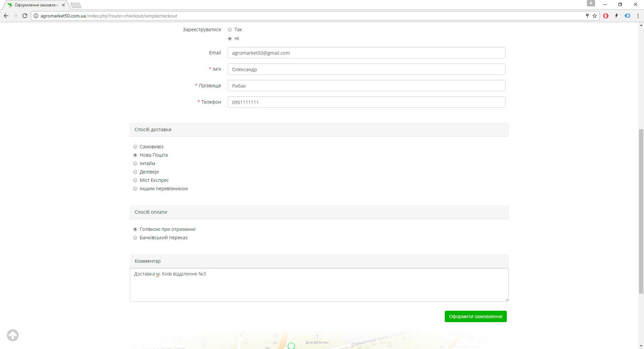Select Міст Експрес delivery
Image resolution: width=644 pixels, height=349 pixels.
135,180
